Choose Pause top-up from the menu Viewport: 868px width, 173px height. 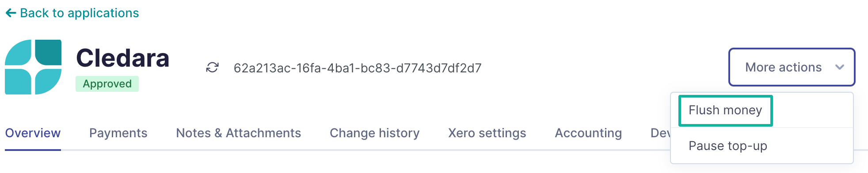click(728, 146)
